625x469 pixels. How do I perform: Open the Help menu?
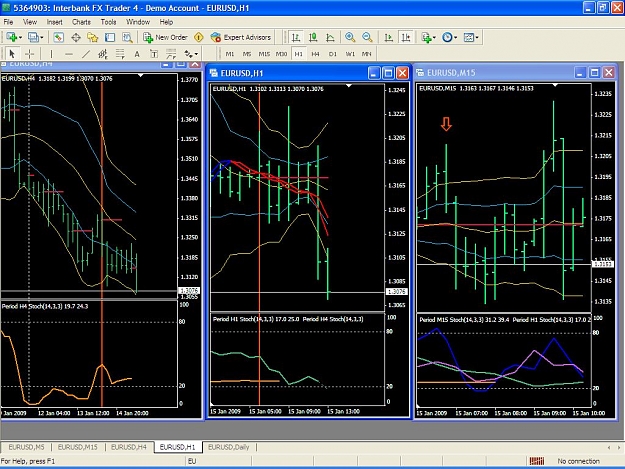click(166, 22)
